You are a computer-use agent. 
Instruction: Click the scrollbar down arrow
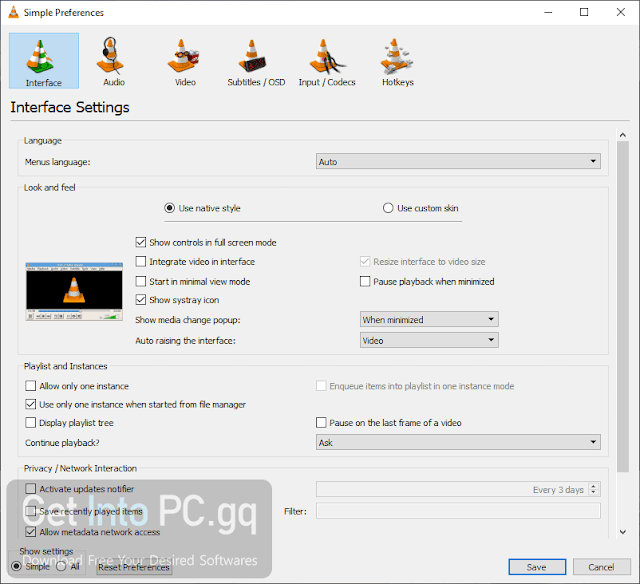[622, 532]
